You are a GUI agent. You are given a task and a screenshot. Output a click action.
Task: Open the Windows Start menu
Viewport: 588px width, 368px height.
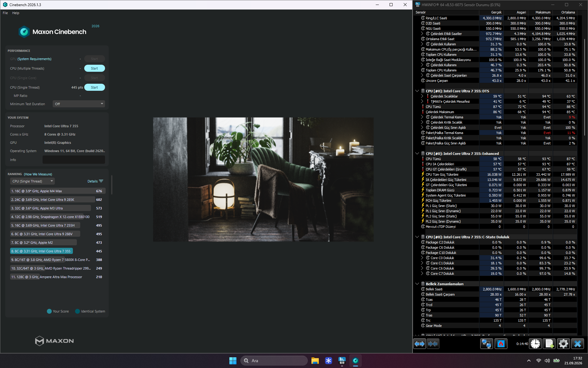pos(233,361)
